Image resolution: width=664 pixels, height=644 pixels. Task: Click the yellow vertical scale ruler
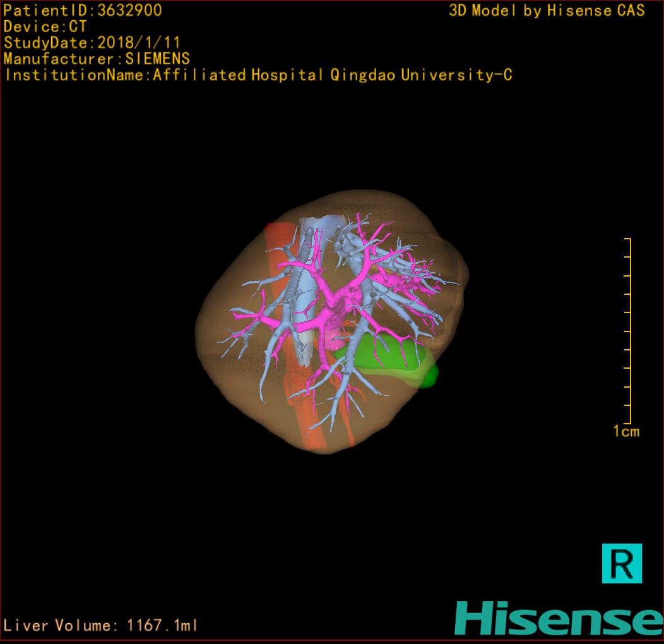tap(629, 331)
